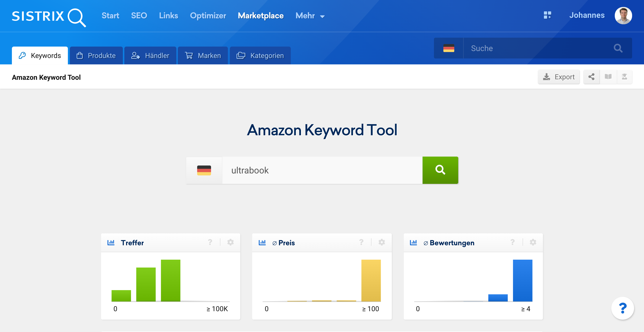Expand the Mehr dropdown menu
644x332 pixels.
[310, 16]
